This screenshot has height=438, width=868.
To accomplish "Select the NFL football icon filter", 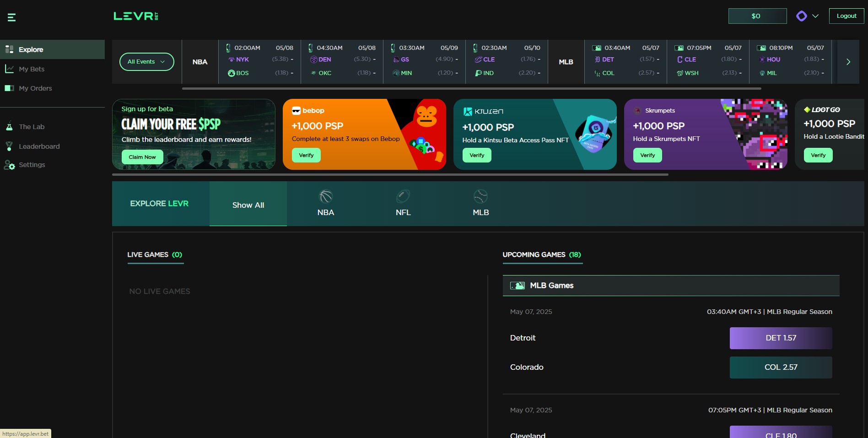I will click(403, 197).
